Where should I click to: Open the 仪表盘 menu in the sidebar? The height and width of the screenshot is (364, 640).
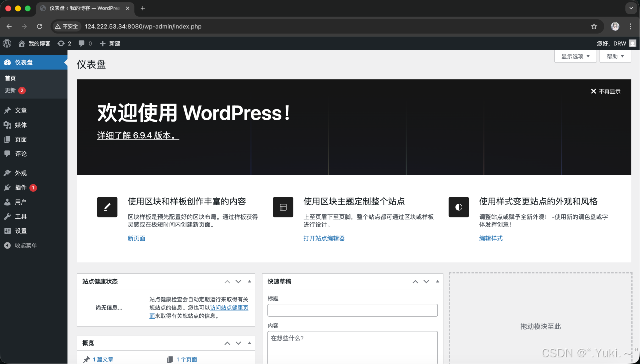(34, 62)
